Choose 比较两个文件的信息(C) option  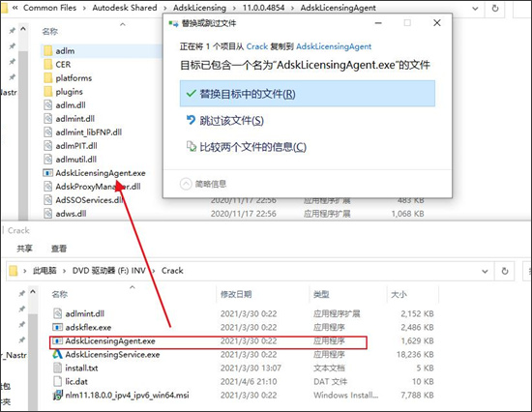click(x=247, y=147)
